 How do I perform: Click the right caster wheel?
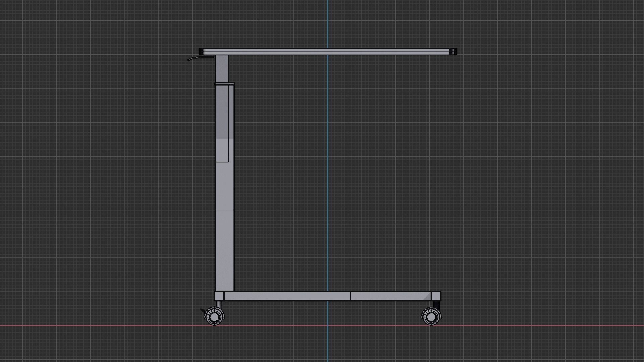point(431,316)
